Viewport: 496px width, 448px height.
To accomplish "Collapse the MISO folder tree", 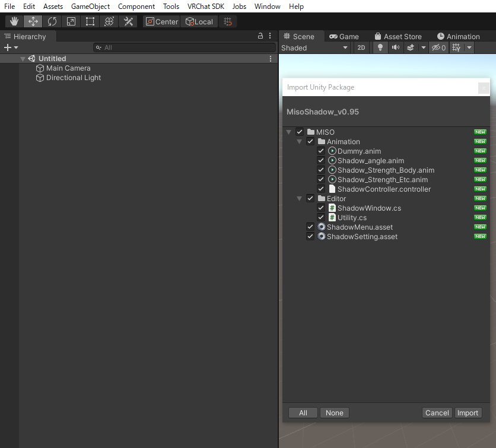I will coord(288,132).
